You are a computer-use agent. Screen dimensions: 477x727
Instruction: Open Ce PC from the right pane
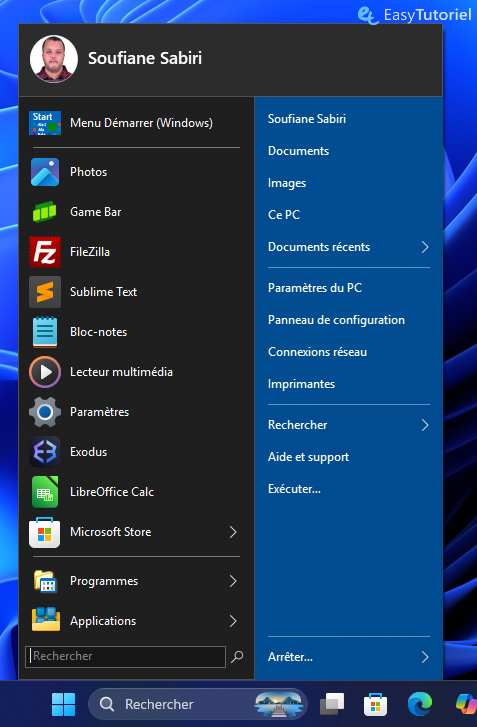click(284, 215)
